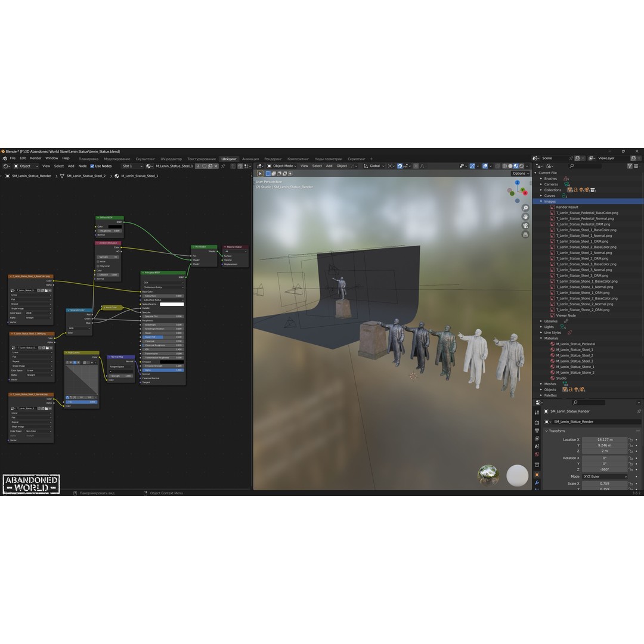The width and height of the screenshot is (644, 644).
Task: Click fake user shield icon for material
Action: point(204,166)
